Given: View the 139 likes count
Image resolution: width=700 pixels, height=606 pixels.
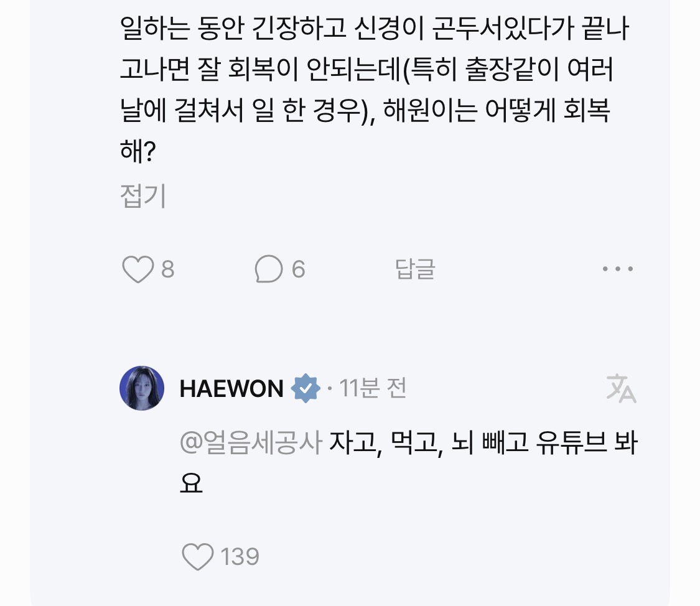Looking at the screenshot, I should pyautogui.click(x=240, y=556).
